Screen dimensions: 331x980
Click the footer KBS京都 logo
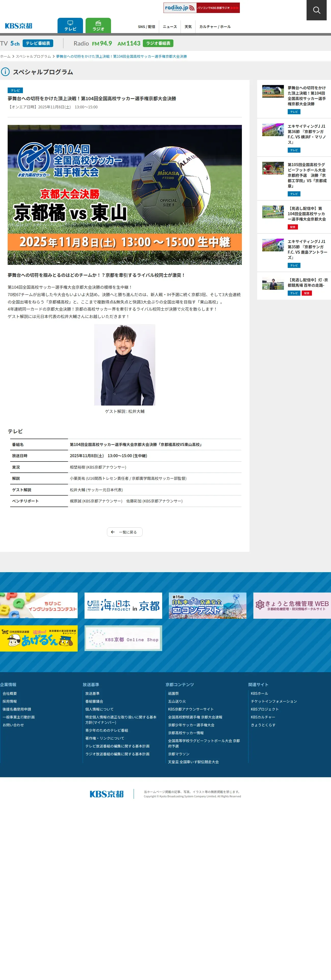coord(107,794)
